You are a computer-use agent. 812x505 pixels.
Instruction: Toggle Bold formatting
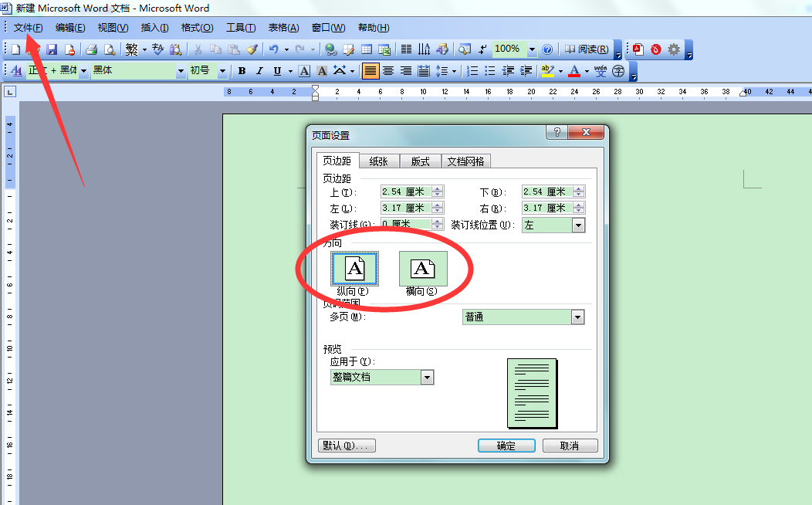pos(242,70)
